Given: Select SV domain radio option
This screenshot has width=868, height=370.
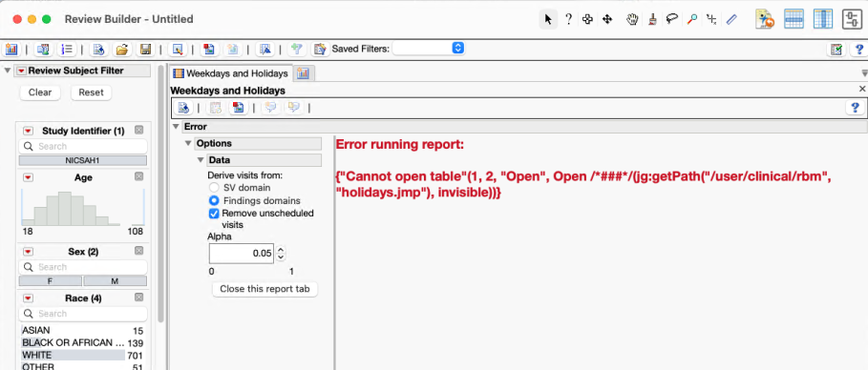Looking at the screenshot, I should click(214, 188).
